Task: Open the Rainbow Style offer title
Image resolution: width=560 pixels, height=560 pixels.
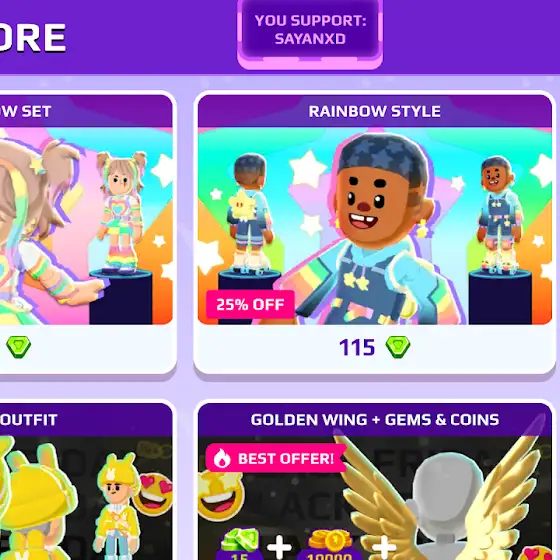Action: [x=375, y=111]
